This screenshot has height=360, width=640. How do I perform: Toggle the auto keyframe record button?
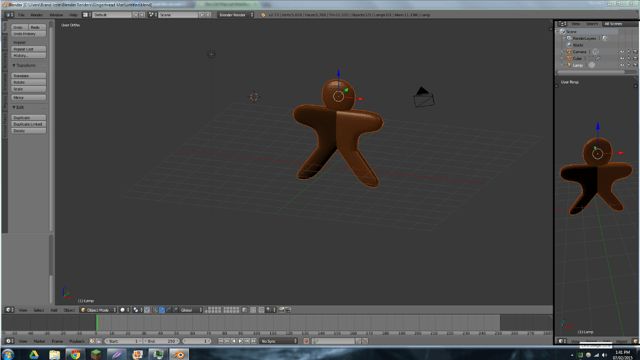click(306, 341)
